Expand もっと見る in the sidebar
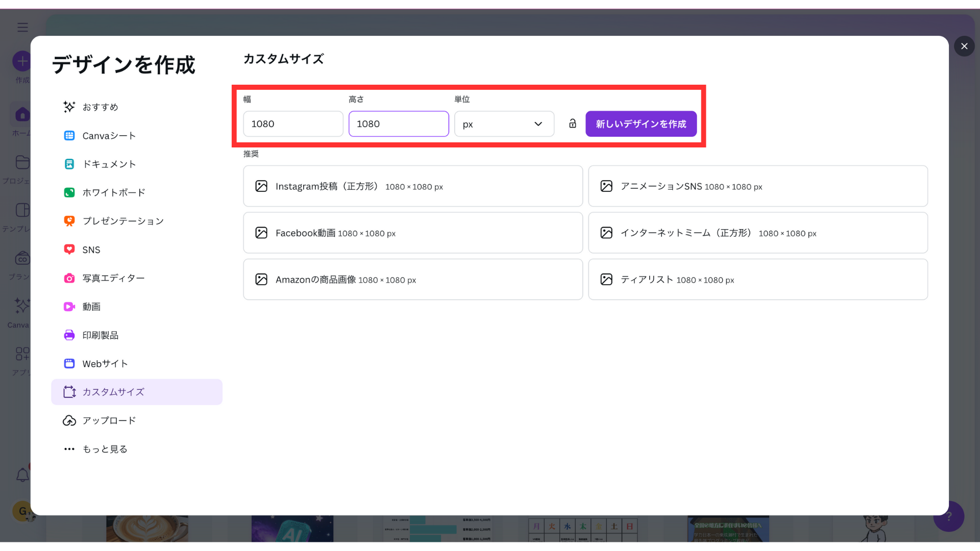980x551 pixels. click(105, 449)
